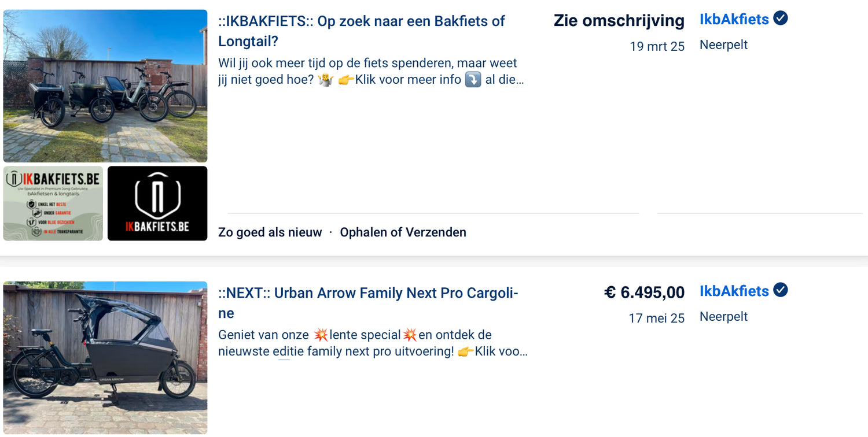Screen dimensions: 868x437
Task: Click the € 6.495,00 price
Action: pos(644,292)
